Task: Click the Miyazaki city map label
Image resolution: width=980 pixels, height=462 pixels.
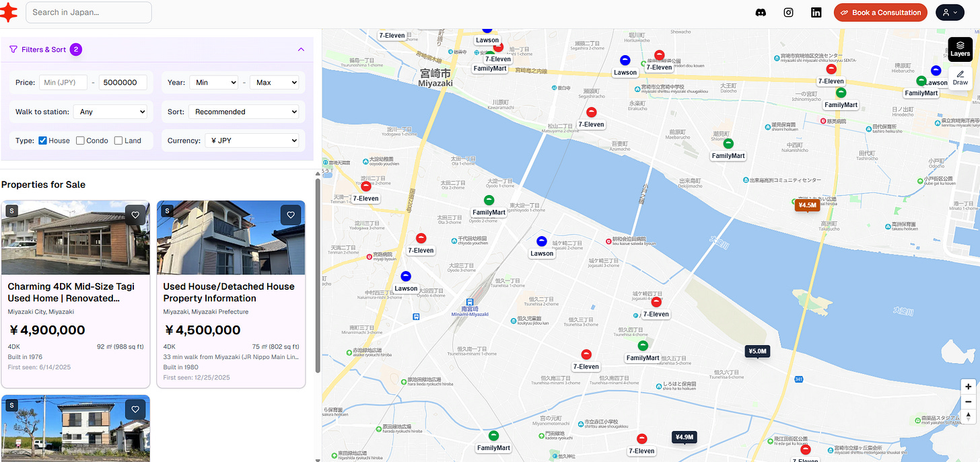Action: [435, 77]
